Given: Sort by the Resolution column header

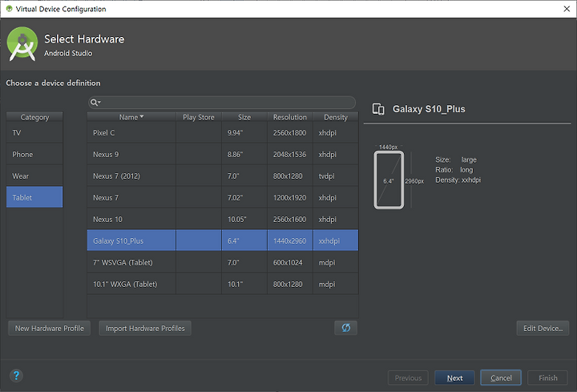Looking at the screenshot, I should click(290, 117).
